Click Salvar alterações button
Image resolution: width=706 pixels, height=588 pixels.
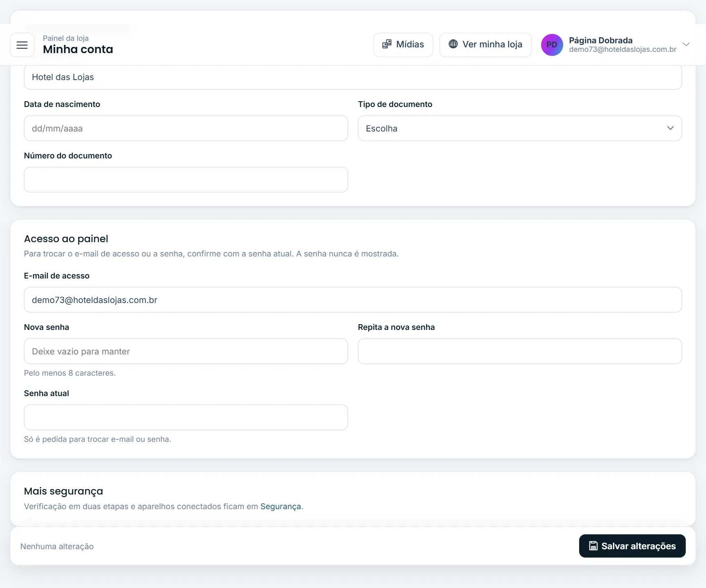(632, 546)
